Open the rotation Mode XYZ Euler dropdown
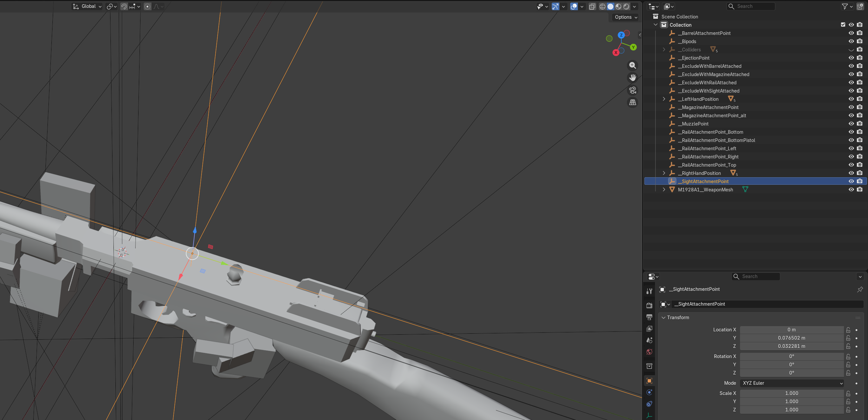The width and height of the screenshot is (868, 420). pos(792,383)
